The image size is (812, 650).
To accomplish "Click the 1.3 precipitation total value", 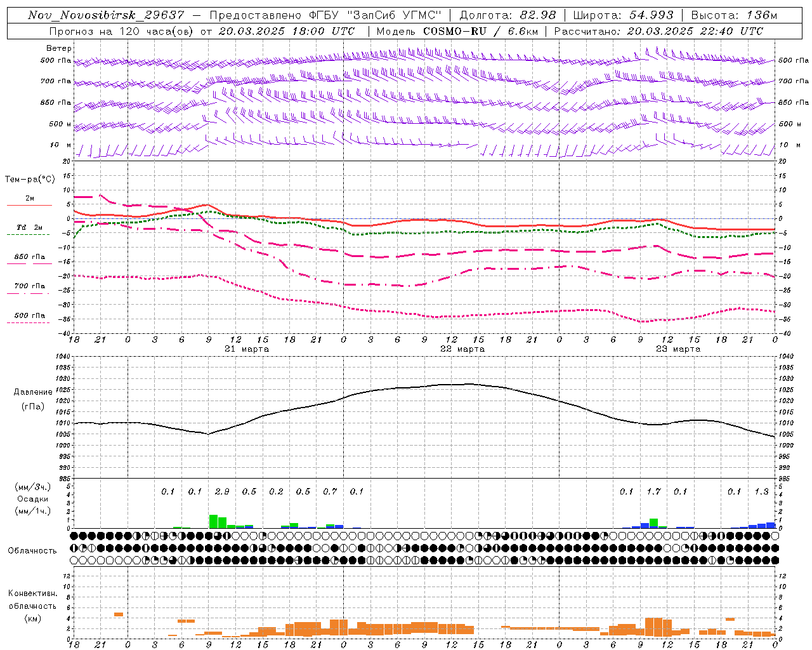I will 761,491.
